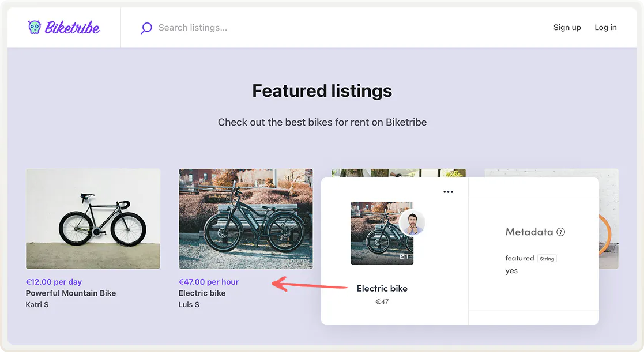The image size is (644, 355).
Task: Open the Log in link
Action: tap(605, 28)
